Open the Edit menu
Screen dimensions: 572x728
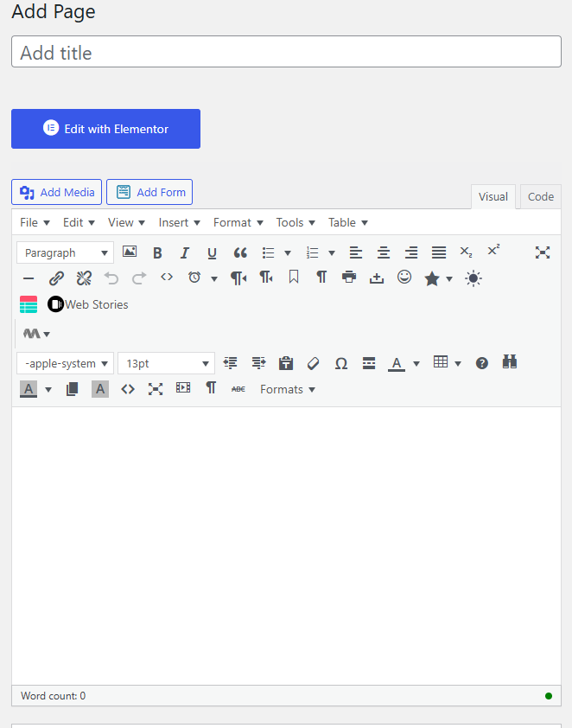coord(79,223)
